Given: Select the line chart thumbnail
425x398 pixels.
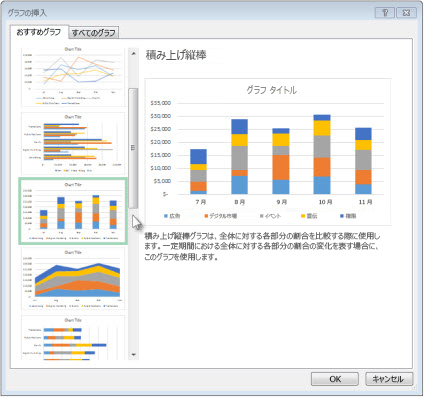Looking at the screenshot, I should (73, 76).
